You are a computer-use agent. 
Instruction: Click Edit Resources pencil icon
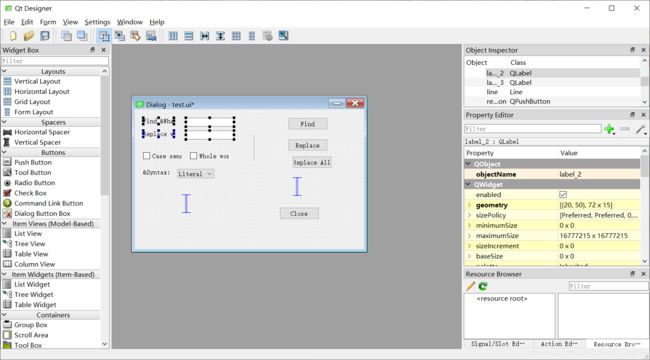pos(471,286)
